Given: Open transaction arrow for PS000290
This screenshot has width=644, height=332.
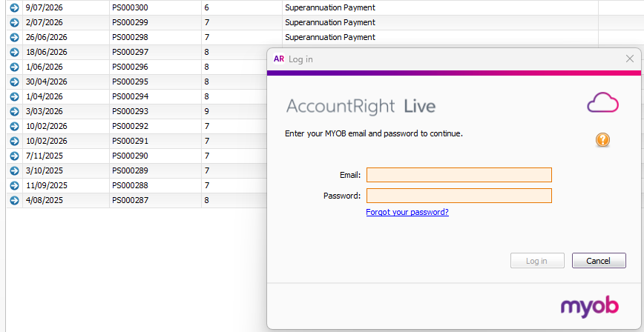Looking at the screenshot, I should click(14, 156).
